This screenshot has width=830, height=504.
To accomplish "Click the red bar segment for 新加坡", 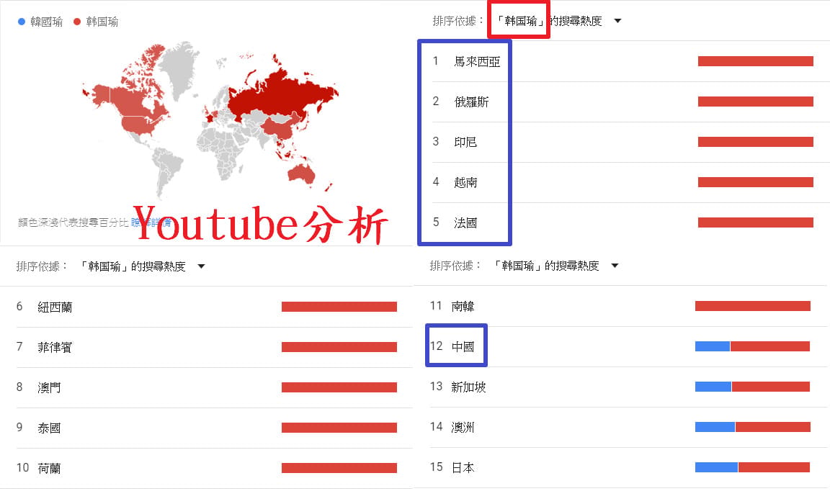I will pos(771,387).
